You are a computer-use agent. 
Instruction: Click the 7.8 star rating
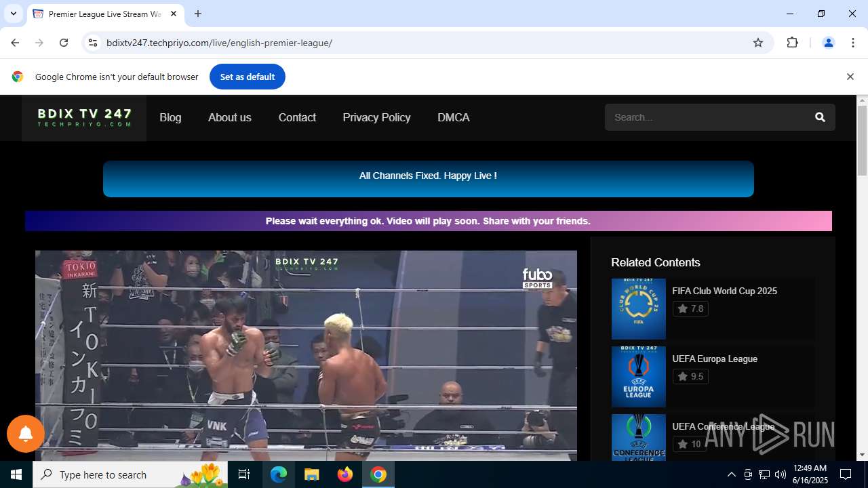tap(690, 308)
